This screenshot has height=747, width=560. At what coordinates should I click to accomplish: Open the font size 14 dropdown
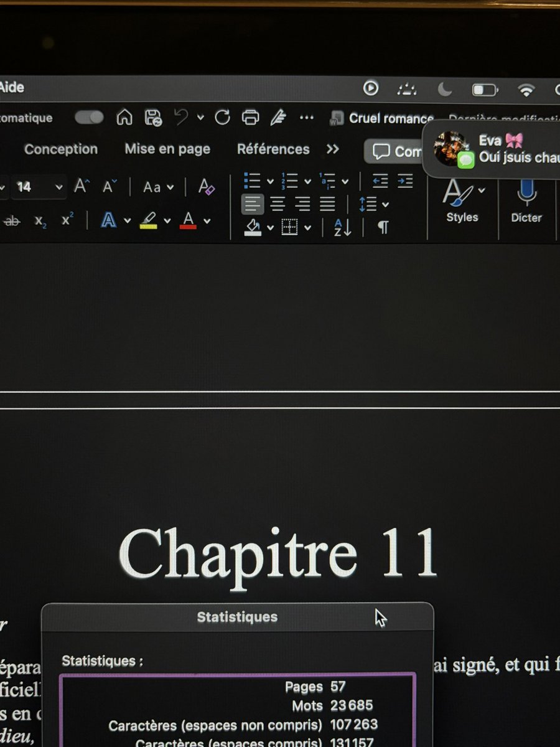59,187
